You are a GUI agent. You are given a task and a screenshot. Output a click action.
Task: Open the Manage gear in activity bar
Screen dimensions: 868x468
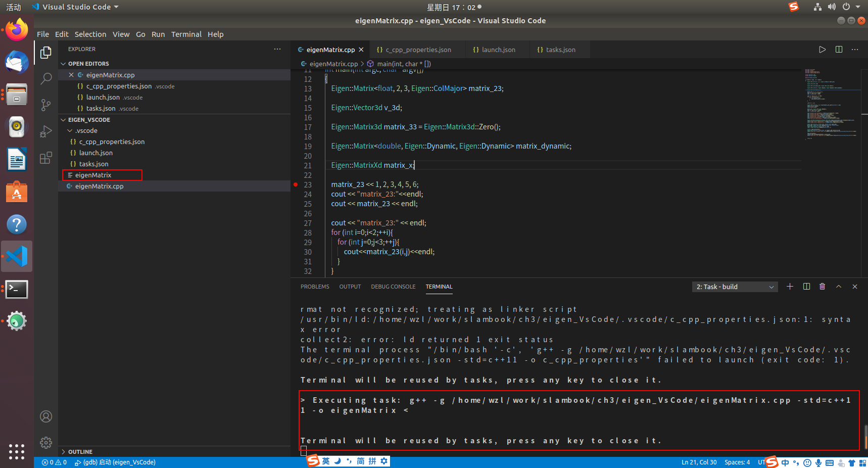coord(46,443)
